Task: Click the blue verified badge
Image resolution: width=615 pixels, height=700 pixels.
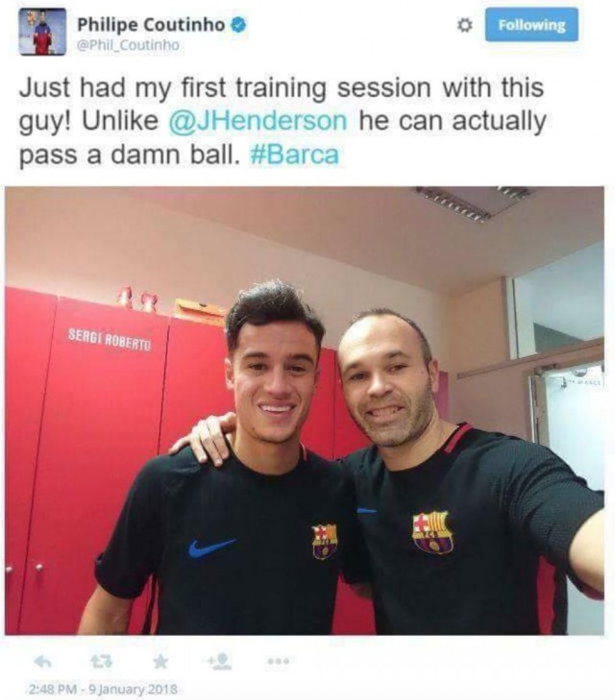Action: pyautogui.click(x=238, y=25)
